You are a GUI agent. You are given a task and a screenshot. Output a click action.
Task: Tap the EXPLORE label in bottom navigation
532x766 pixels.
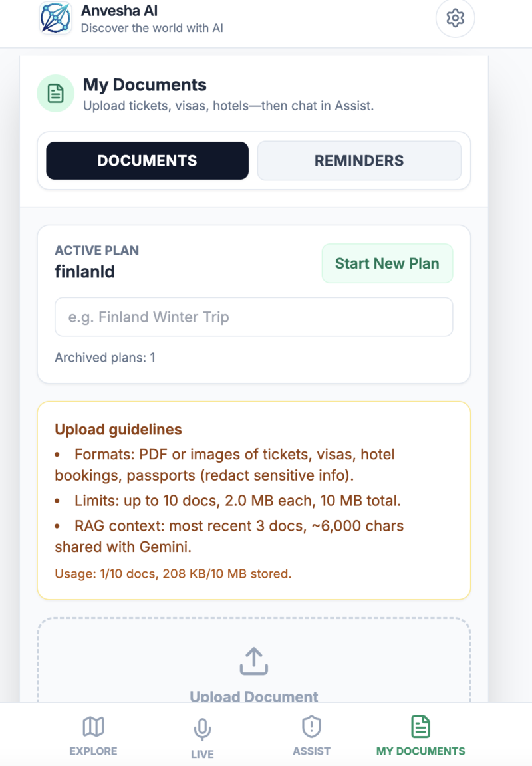click(92, 751)
